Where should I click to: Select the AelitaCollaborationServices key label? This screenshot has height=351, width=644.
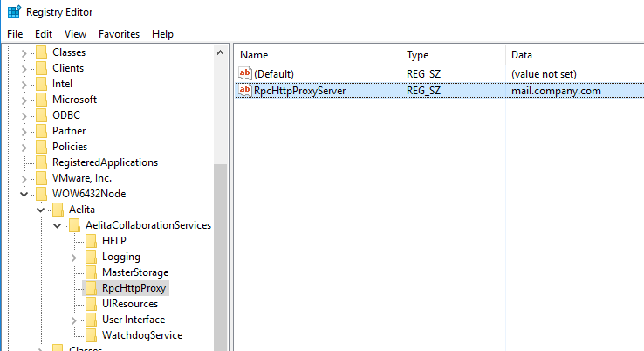coord(148,225)
